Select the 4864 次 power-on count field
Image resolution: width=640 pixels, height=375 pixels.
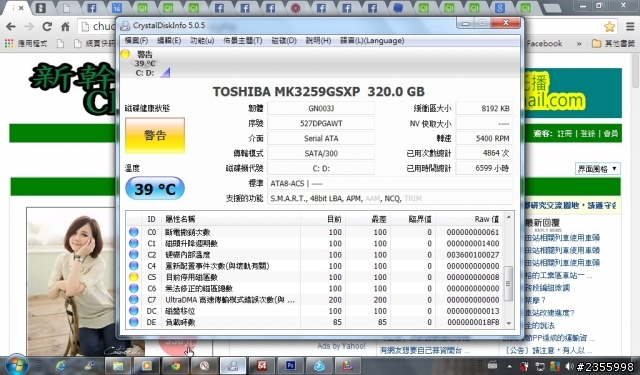(x=484, y=153)
